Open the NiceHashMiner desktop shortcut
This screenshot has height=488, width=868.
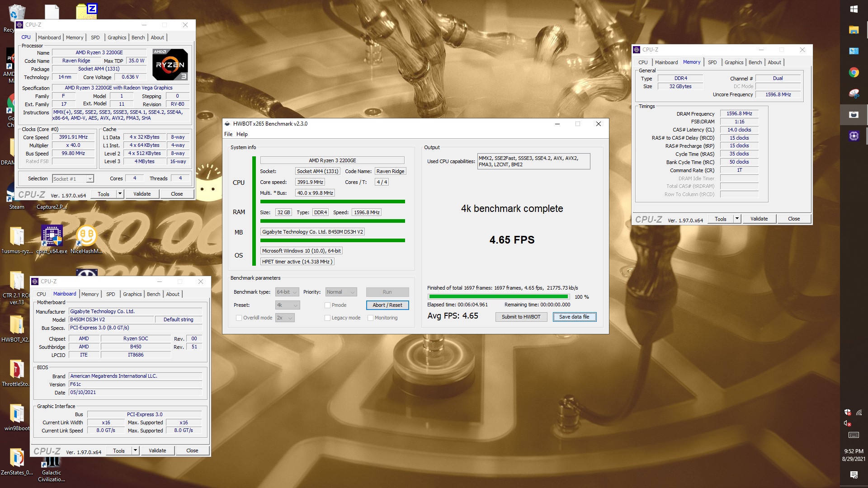click(86, 239)
